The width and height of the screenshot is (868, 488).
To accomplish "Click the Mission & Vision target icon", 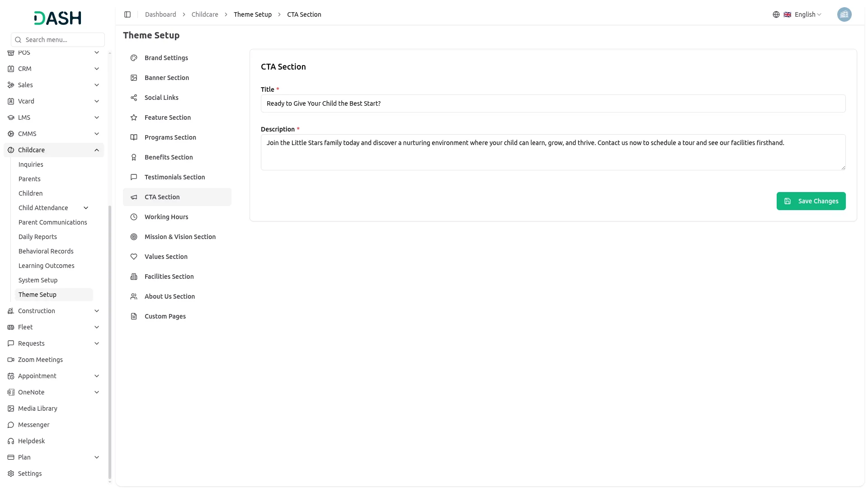I will 134,237.
